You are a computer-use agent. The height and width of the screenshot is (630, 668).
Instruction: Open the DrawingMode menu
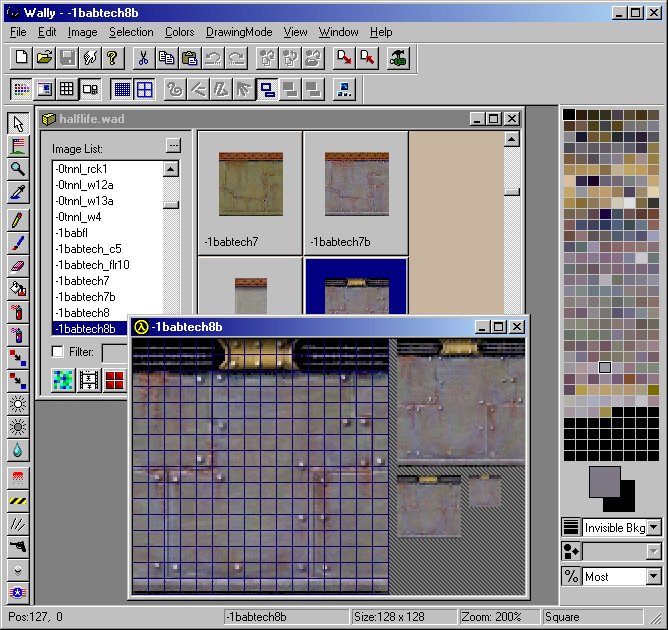[239, 32]
